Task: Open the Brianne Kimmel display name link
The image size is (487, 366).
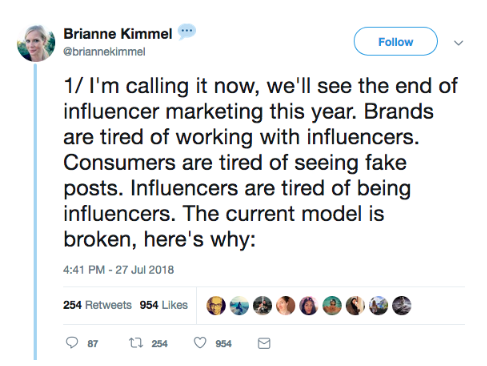Action: point(118,34)
